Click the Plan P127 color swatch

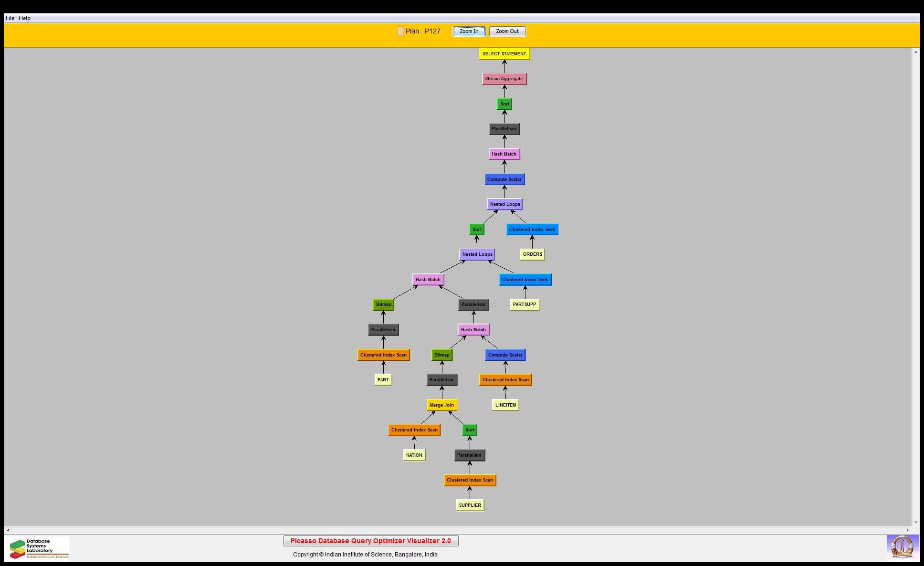click(x=400, y=31)
